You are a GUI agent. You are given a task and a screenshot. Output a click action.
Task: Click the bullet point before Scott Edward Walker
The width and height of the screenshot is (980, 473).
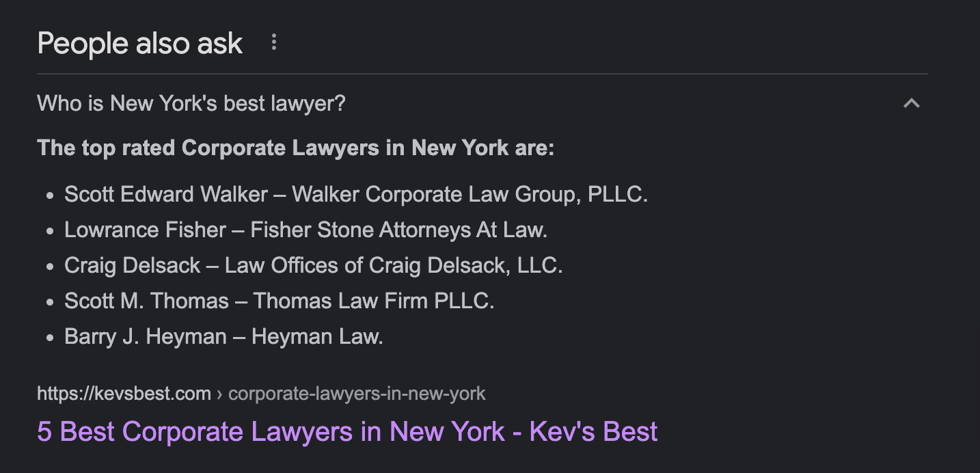tap(49, 195)
